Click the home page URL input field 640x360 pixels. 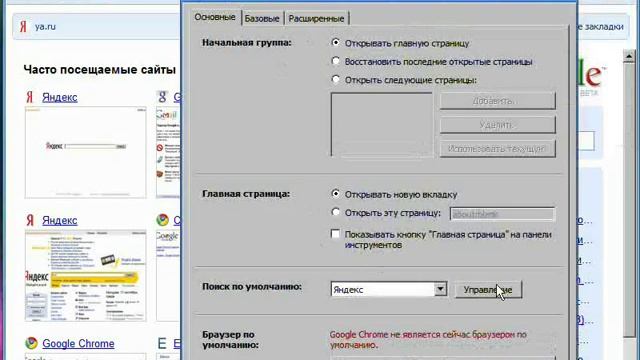(502, 214)
